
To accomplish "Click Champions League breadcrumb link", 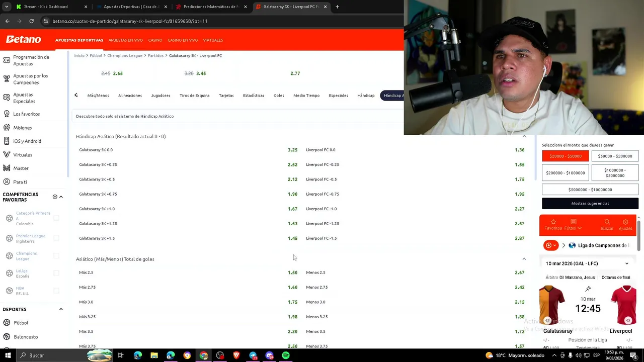I will coord(125,55).
